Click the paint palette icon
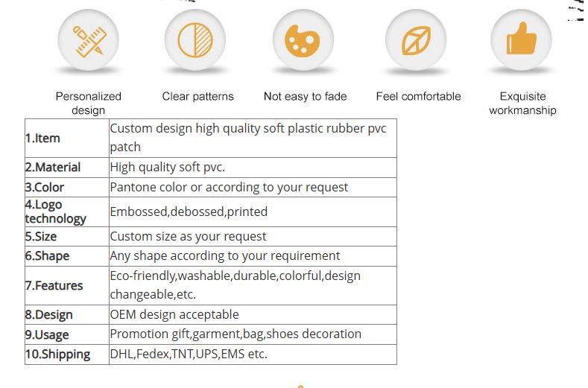Viewport: 588px width, 388px height. [303, 40]
